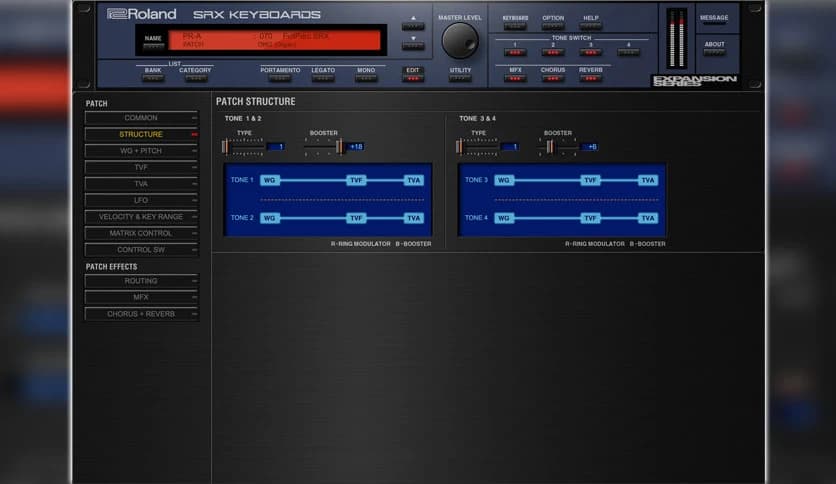
Task: Toggle MONO mode switch
Action: [366, 78]
